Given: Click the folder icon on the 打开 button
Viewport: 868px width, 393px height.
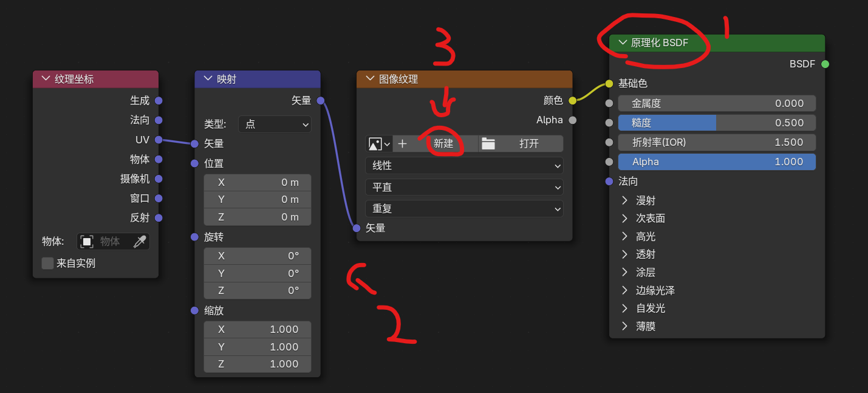Looking at the screenshot, I should [x=488, y=144].
